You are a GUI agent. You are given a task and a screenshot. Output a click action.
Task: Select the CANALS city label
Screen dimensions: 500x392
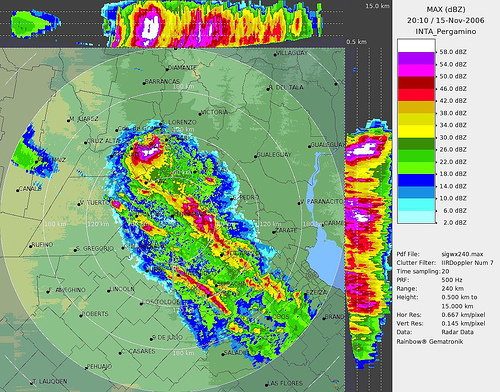tap(30, 189)
